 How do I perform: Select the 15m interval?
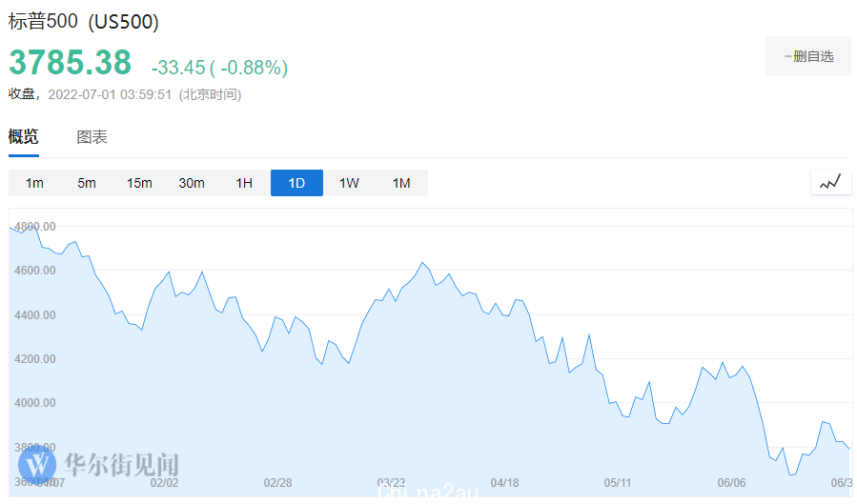pyautogui.click(x=139, y=183)
